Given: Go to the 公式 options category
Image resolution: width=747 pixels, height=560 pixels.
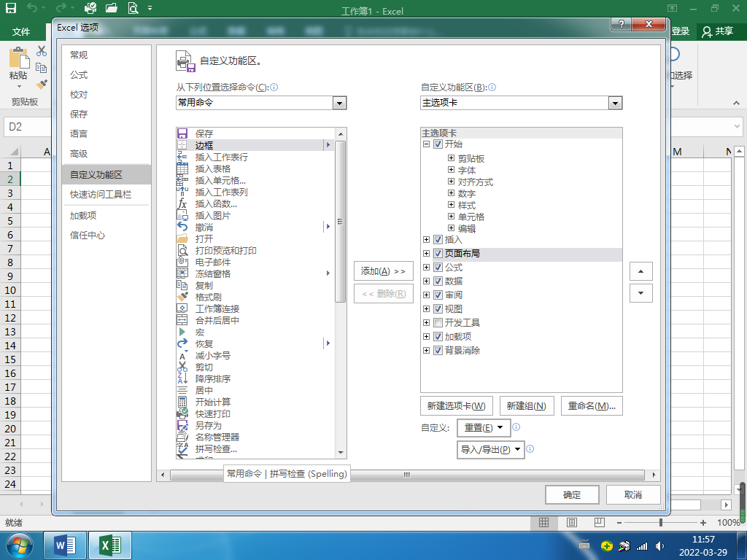Looking at the screenshot, I should pyautogui.click(x=107, y=75).
